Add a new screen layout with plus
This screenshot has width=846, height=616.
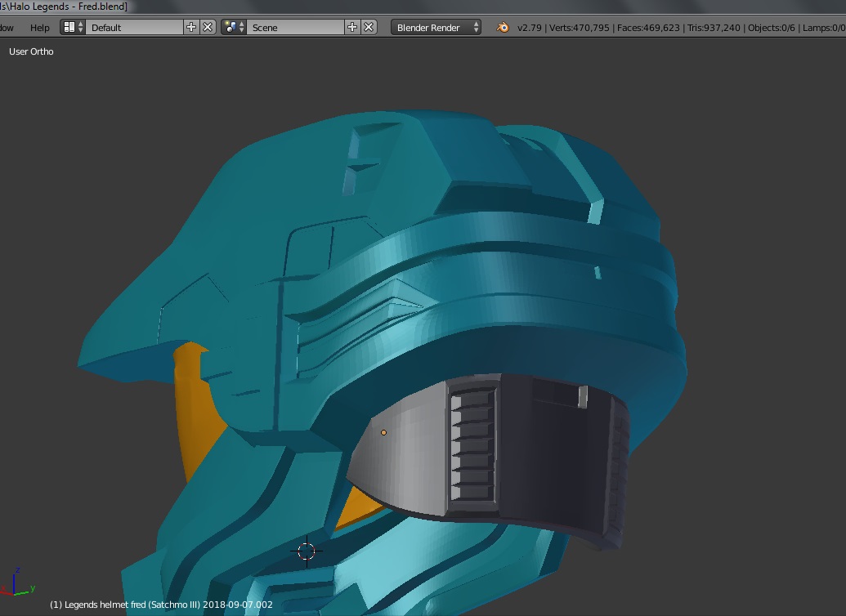(191, 27)
